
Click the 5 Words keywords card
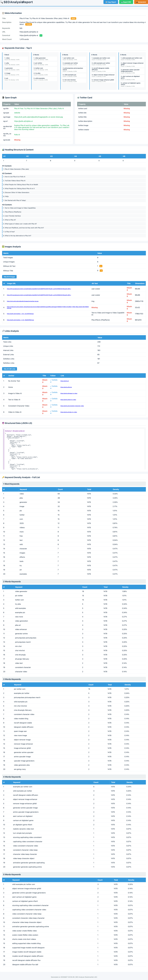(132, 71)
